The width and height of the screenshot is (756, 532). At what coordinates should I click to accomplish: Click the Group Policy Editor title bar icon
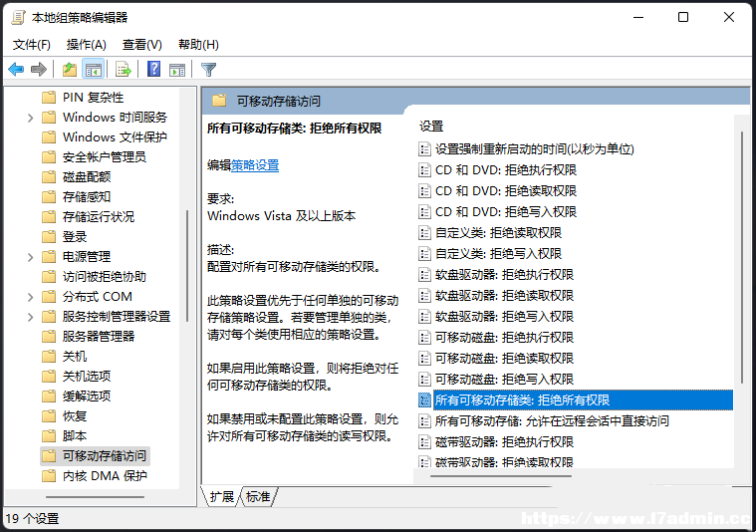point(18,18)
